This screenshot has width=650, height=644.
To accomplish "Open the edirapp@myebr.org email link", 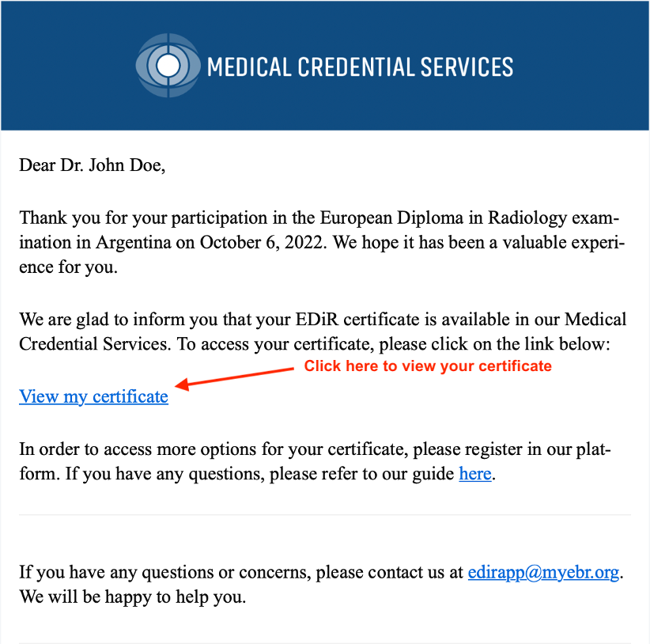I will pos(543,572).
